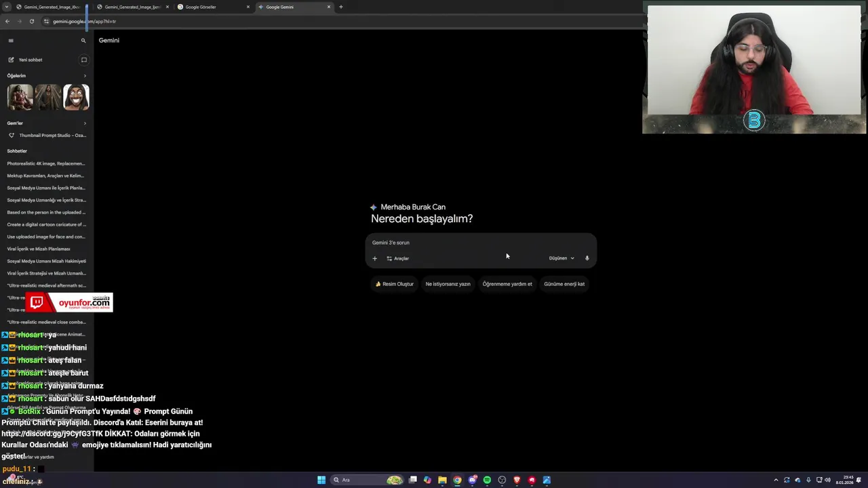Open the Gemini sidebar hamburger menu
Image resolution: width=868 pixels, height=488 pixels.
[x=11, y=41]
